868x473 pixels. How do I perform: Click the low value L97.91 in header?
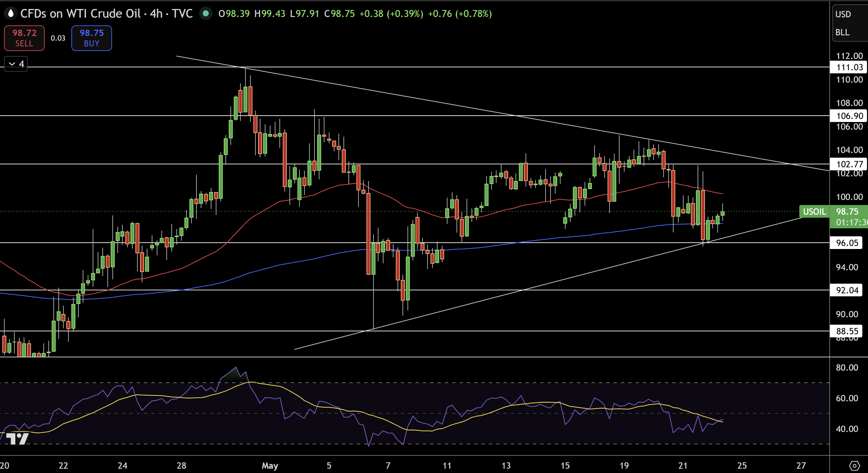304,13
